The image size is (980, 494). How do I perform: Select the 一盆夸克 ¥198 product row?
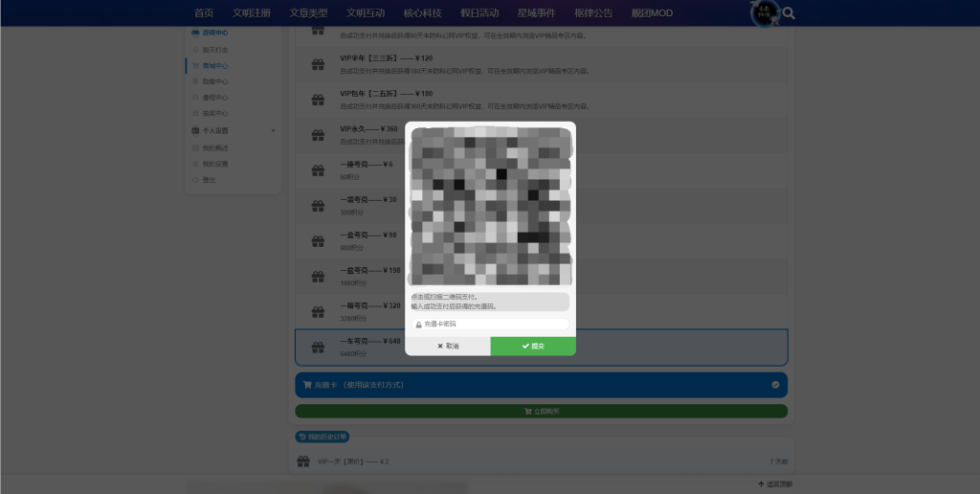[x=542, y=277]
